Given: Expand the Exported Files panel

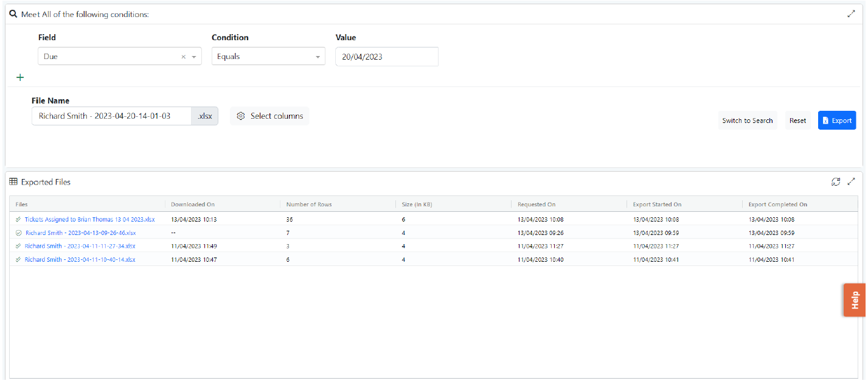Looking at the screenshot, I should 851,181.
